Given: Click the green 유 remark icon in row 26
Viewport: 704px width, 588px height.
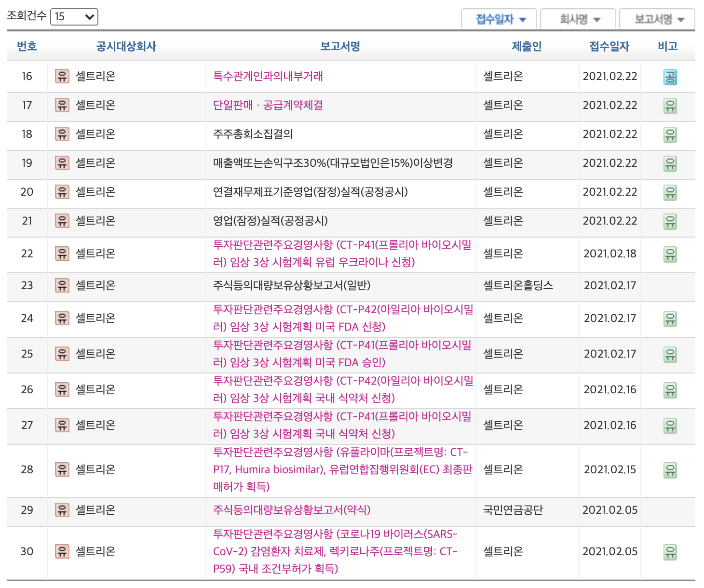Looking at the screenshot, I should (670, 390).
